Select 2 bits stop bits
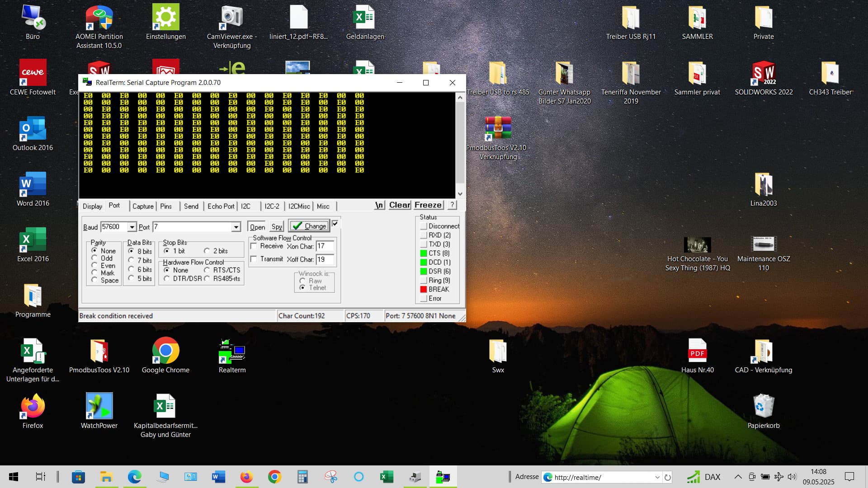This screenshot has height=488, width=868. click(207, 251)
